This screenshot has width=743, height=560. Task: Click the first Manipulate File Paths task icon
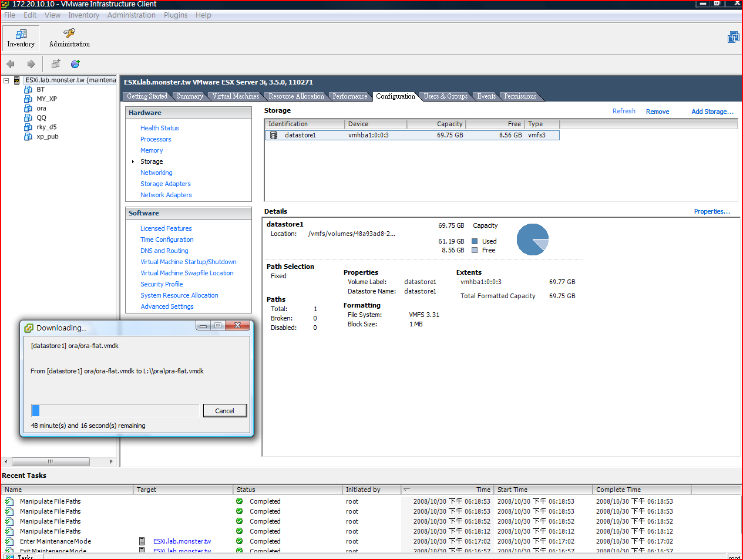9,501
